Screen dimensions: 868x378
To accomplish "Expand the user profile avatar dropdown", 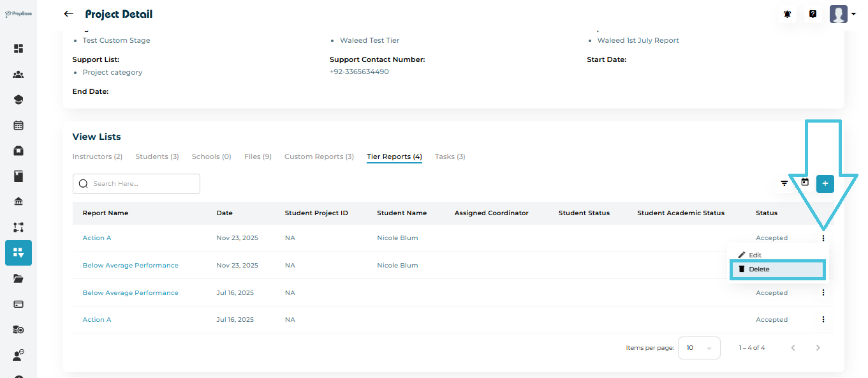I will (x=843, y=14).
